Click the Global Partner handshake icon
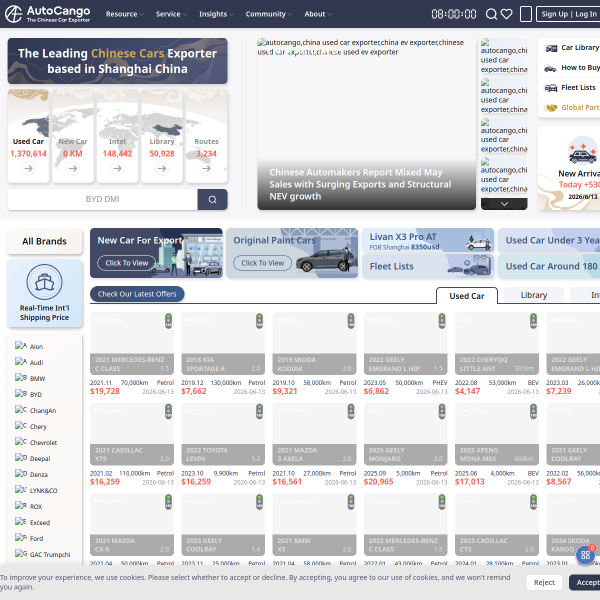Screen dimensions: 600x600 pos(551,108)
